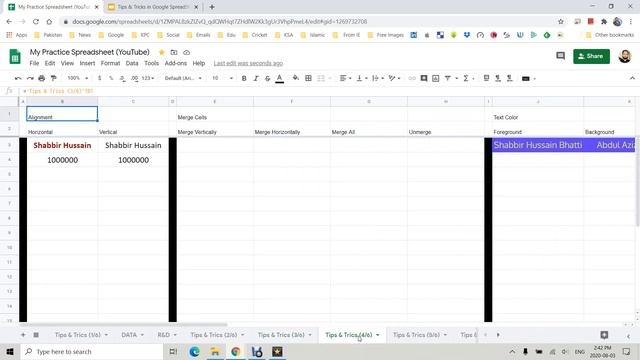Open the View menu
The image size is (640, 360).
[x=67, y=63]
